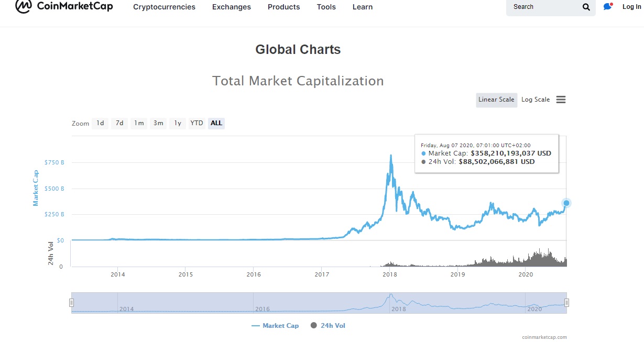Open the Learn menu
The height and width of the screenshot is (342, 644).
coord(363,7)
